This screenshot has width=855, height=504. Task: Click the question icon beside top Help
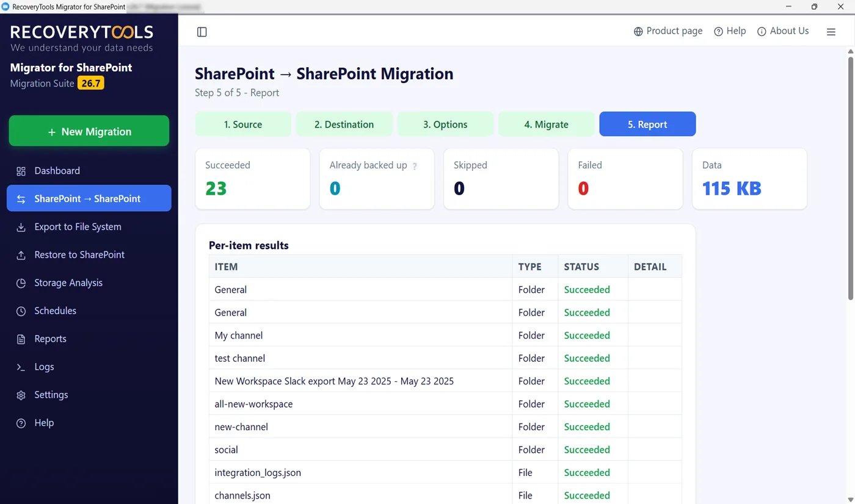pyautogui.click(x=719, y=32)
